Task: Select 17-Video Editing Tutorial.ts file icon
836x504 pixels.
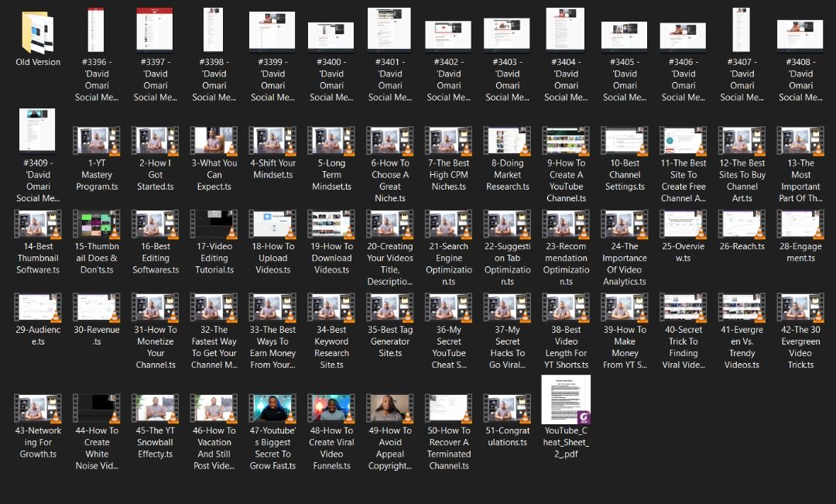Action: tap(214, 225)
